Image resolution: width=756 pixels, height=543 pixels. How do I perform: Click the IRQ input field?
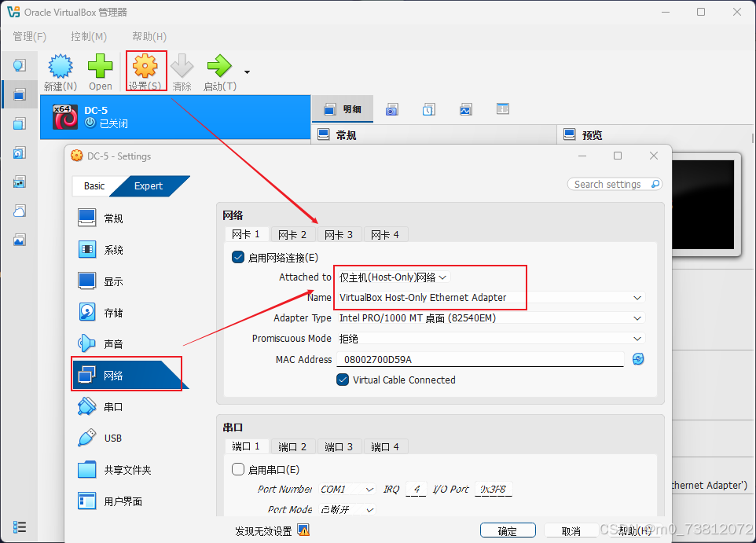pos(416,489)
